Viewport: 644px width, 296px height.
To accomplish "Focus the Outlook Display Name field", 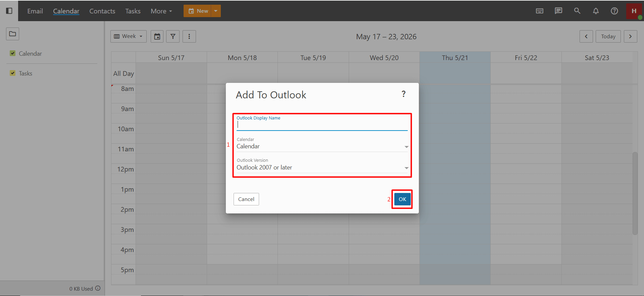I will tap(322, 125).
